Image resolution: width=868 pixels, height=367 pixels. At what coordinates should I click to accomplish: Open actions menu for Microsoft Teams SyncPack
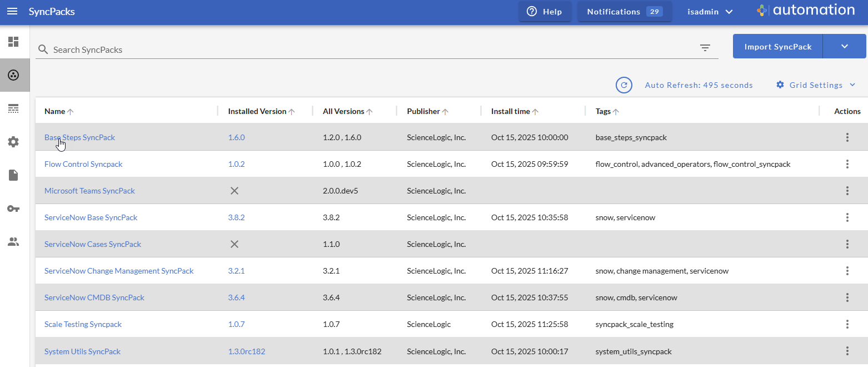(847, 191)
